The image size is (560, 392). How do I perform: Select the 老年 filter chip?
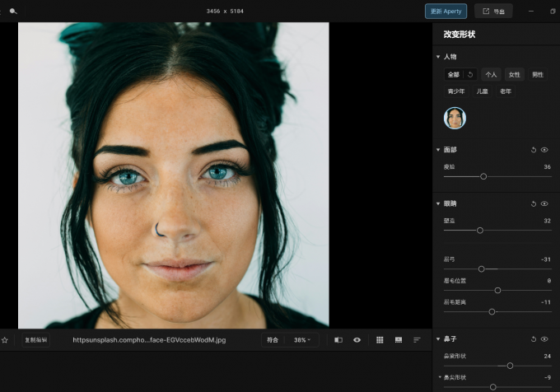point(506,91)
